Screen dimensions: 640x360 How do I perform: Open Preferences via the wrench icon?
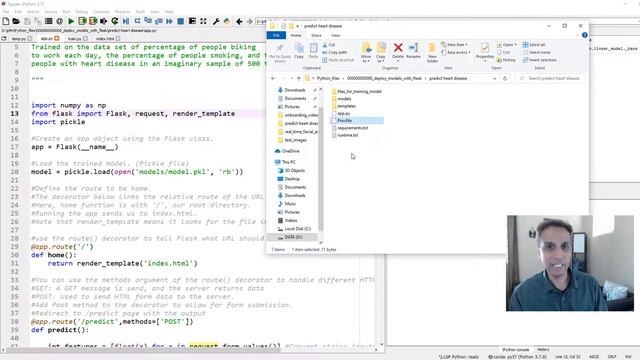(216, 21)
